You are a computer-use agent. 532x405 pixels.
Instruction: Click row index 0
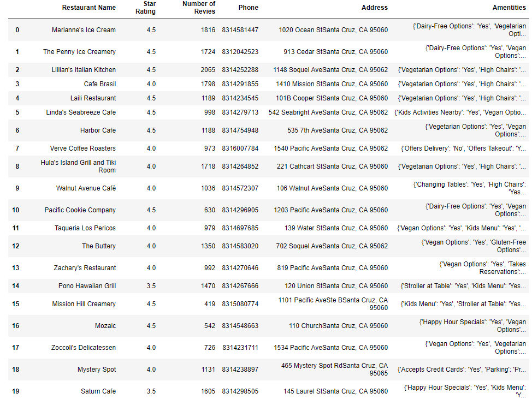point(17,30)
